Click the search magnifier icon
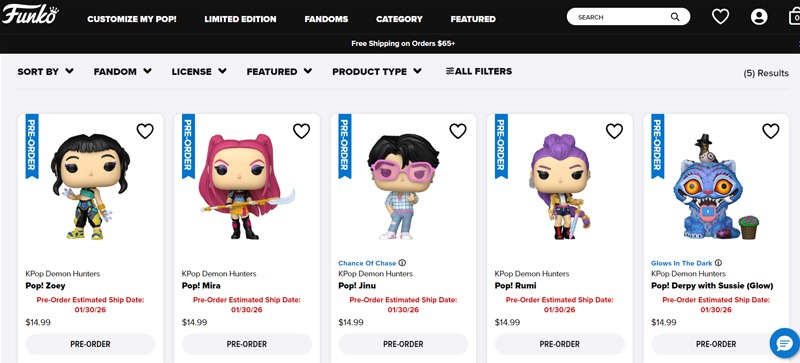Viewport: 800px width, 363px height. point(674,17)
